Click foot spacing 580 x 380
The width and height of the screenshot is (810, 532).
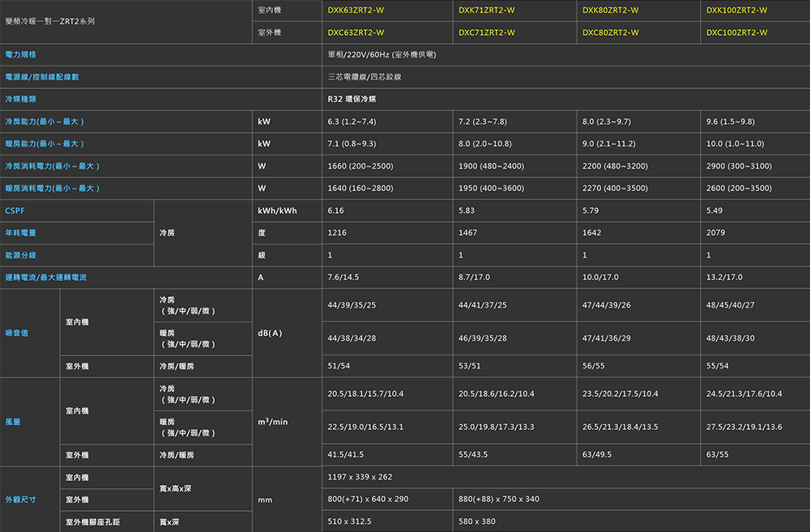(477, 521)
